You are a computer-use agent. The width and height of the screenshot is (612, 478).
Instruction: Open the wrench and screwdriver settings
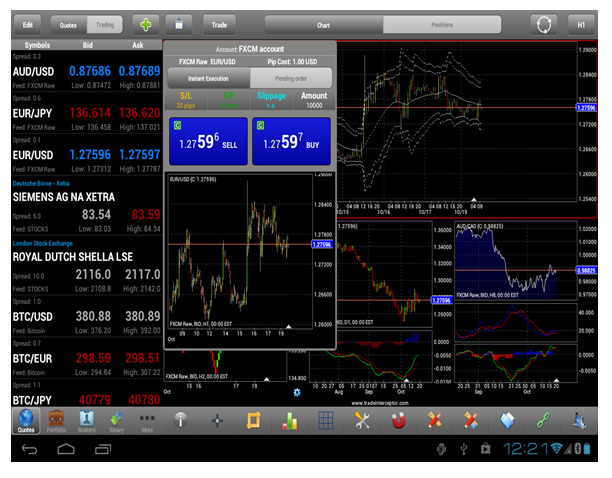click(x=362, y=421)
